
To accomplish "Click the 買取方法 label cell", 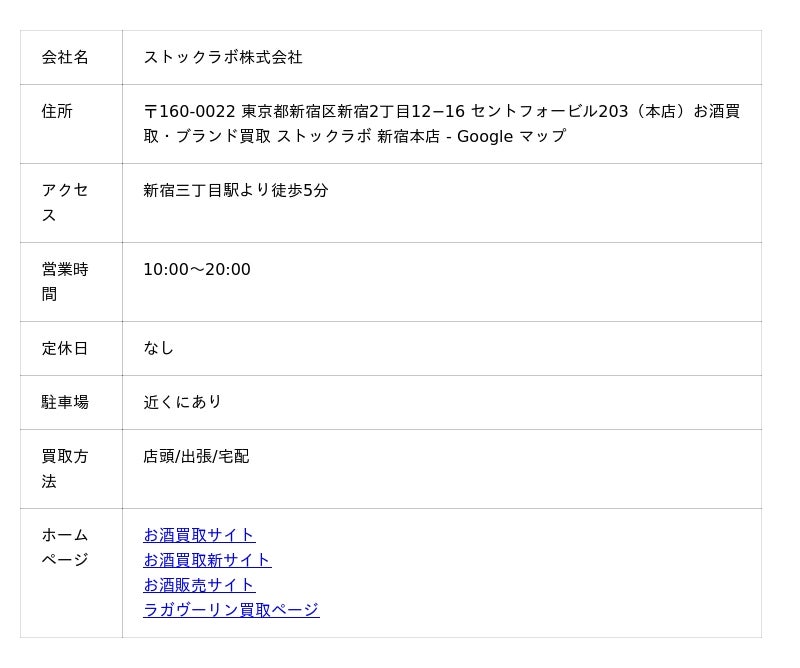I will tap(65, 468).
